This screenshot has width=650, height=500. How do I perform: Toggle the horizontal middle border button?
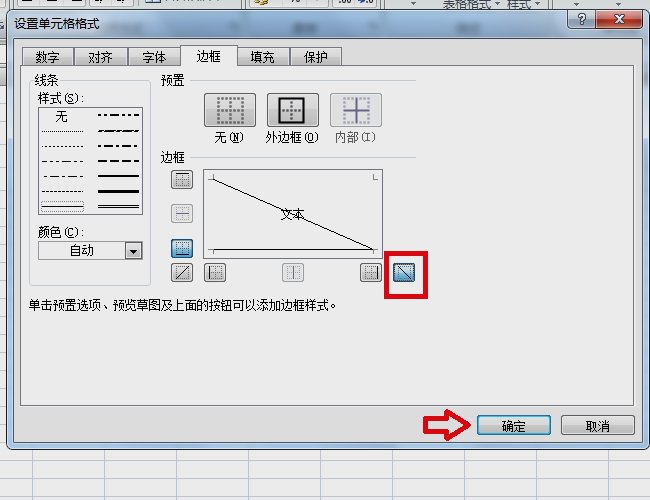(182, 214)
